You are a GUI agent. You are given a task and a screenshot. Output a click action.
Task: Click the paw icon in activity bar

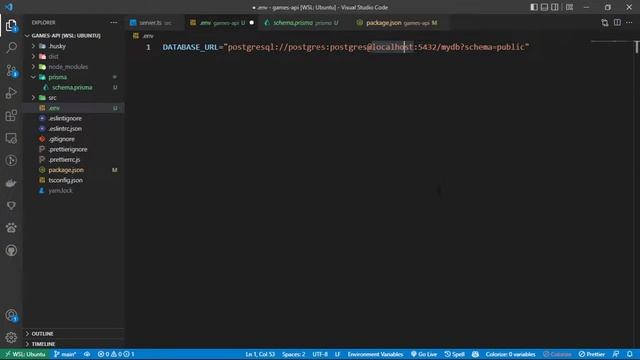pos(11,228)
